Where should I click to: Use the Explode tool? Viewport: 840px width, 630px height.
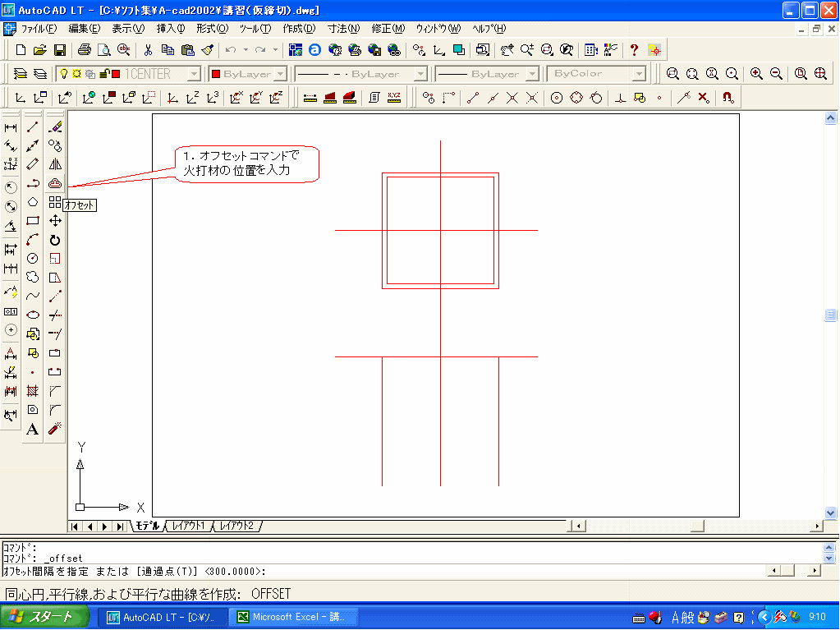click(x=55, y=429)
